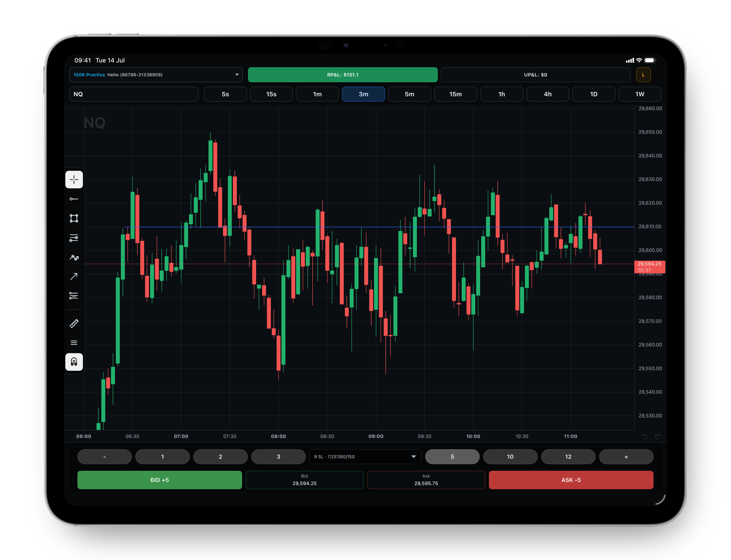Open the 150K Practice account combo box

pyautogui.click(x=156, y=75)
